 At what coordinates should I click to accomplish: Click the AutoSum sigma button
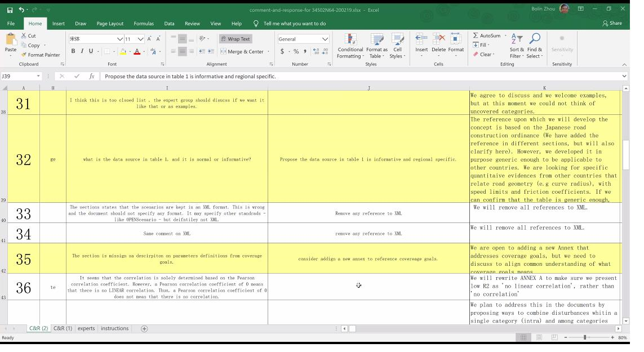[x=476, y=35]
